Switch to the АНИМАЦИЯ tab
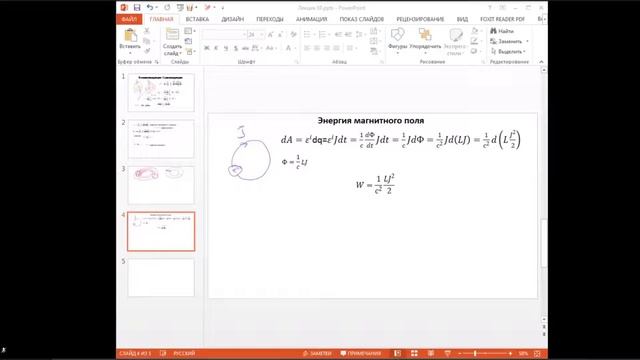The height and width of the screenshot is (360, 640). tap(311, 19)
